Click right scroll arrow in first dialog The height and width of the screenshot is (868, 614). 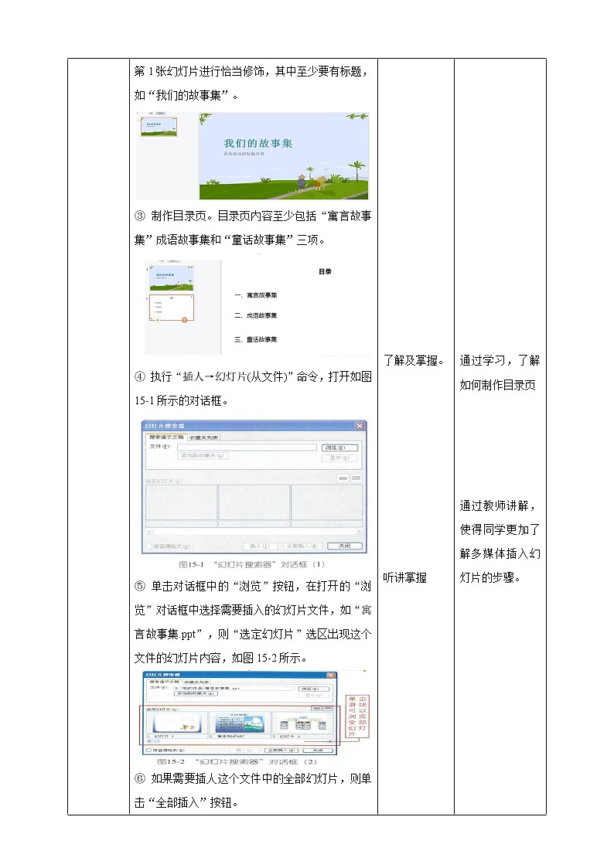tap(358, 532)
